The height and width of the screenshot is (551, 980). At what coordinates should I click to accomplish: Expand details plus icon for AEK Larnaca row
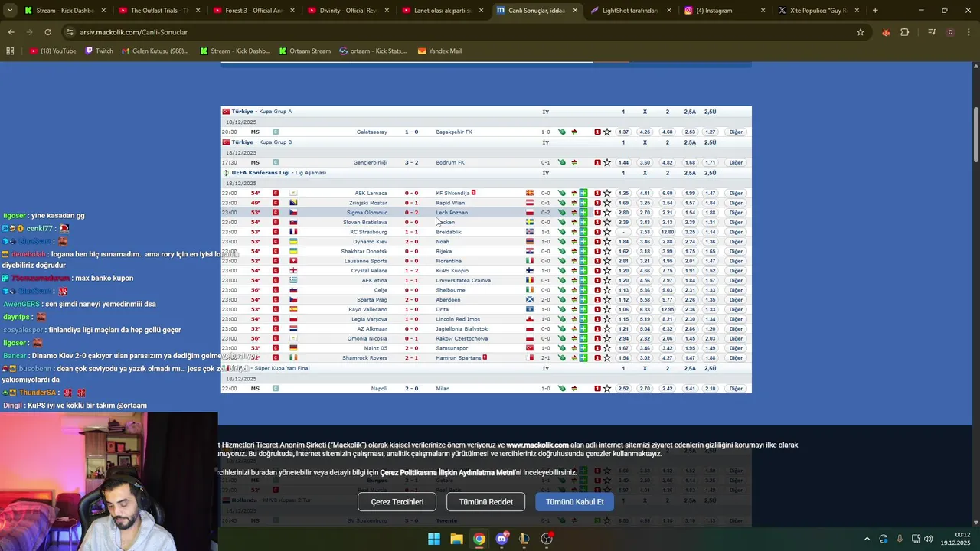click(583, 193)
